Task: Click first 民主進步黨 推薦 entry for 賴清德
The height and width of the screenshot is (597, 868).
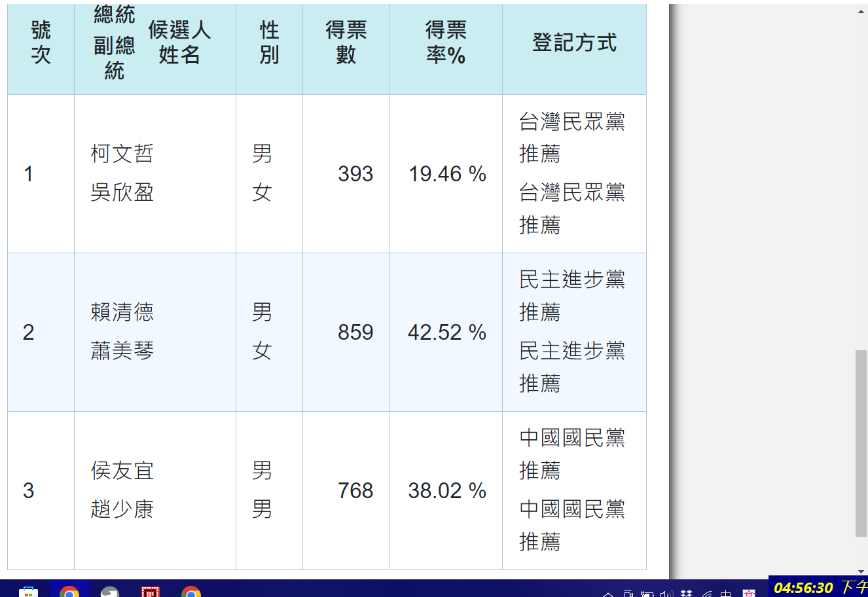Action: coord(572,296)
